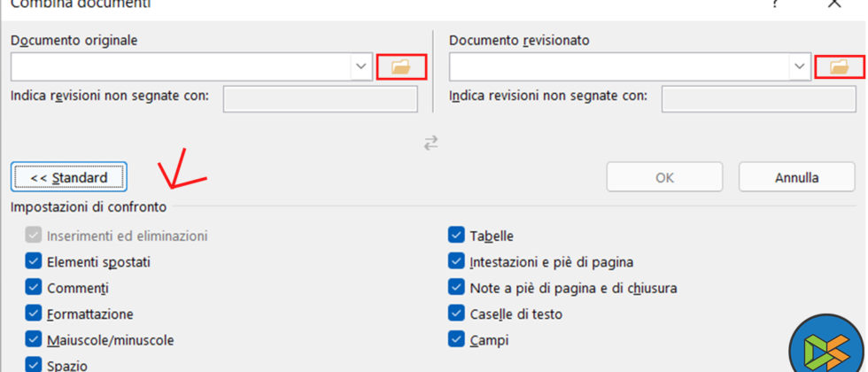The image size is (868, 372).
Task: Browse for the original document folder icon
Action: pyautogui.click(x=401, y=66)
